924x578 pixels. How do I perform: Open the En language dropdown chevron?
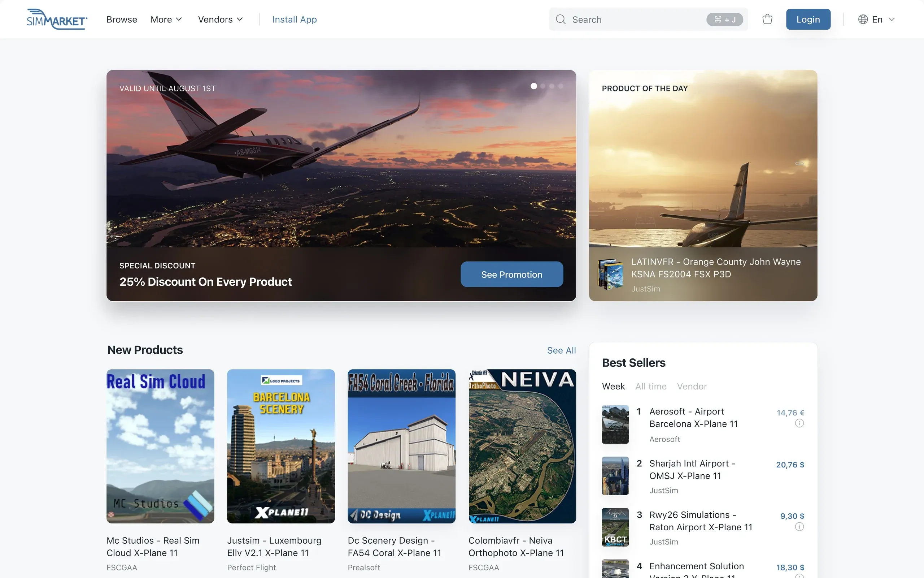(892, 19)
